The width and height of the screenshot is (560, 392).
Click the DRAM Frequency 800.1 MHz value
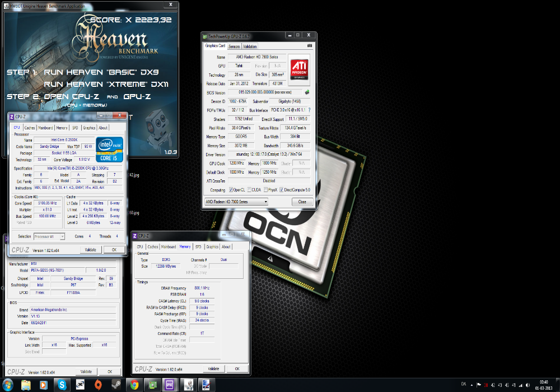tap(202, 288)
